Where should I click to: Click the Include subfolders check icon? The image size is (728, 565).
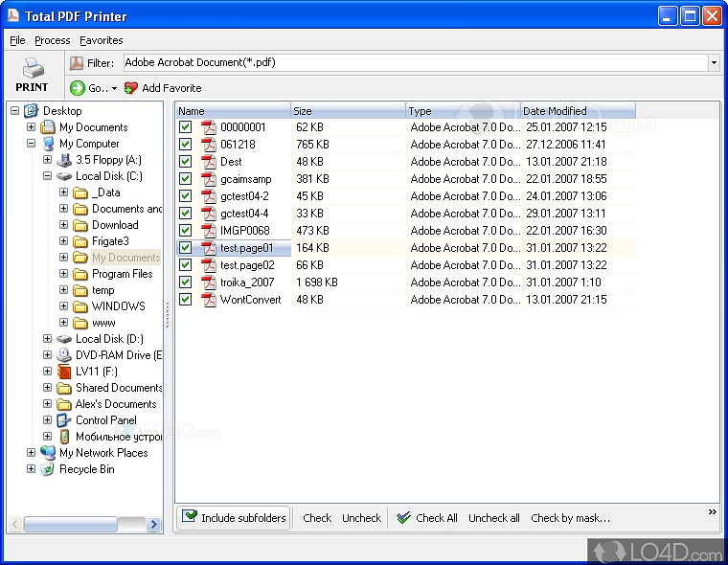point(190,516)
